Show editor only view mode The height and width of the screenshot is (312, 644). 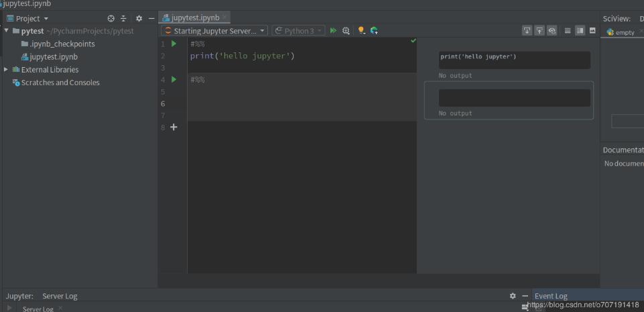(568, 31)
